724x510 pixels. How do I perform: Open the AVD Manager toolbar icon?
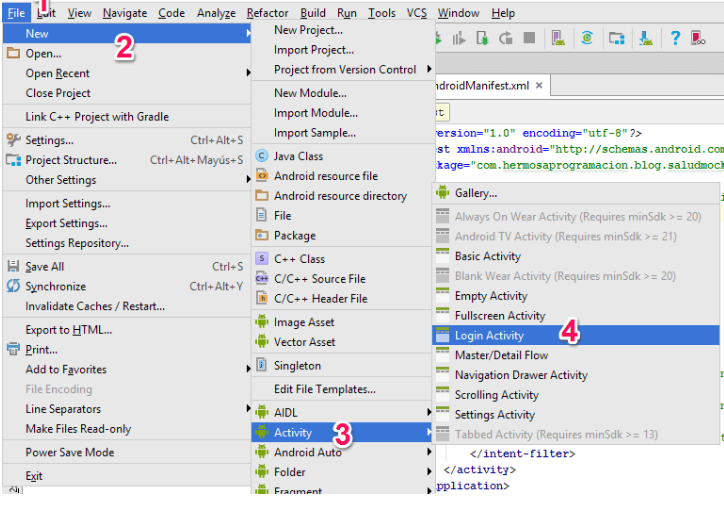click(558, 38)
